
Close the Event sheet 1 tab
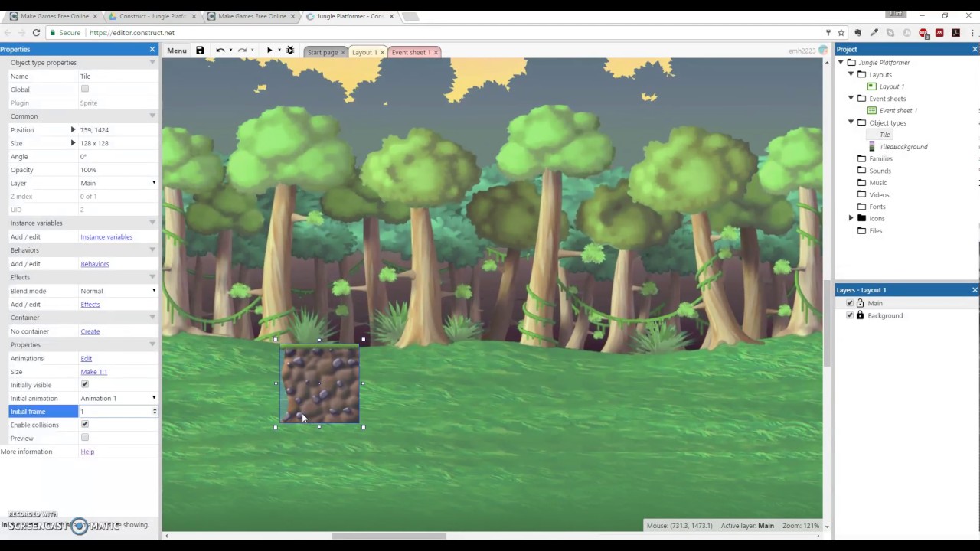pyautogui.click(x=436, y=52)
